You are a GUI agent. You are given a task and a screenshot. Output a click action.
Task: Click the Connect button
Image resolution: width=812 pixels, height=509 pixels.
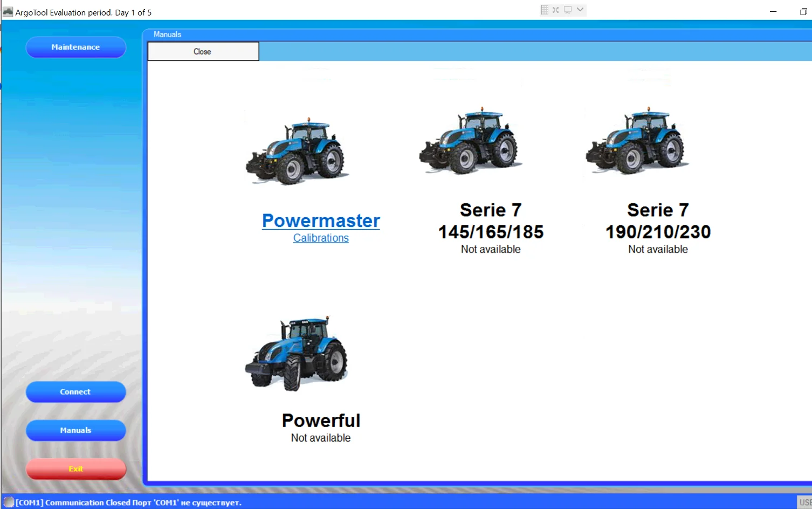(x=76, y=392)
